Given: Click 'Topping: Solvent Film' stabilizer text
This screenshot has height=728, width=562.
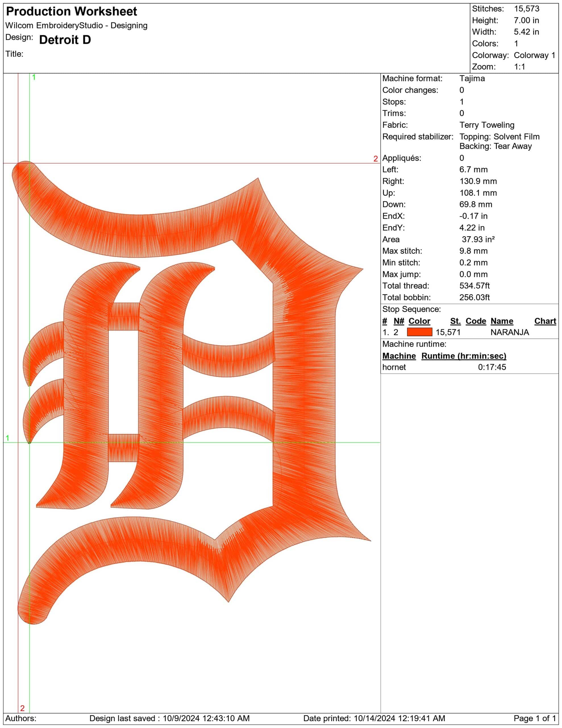Looking at the screenshot, I should point(499,137).
